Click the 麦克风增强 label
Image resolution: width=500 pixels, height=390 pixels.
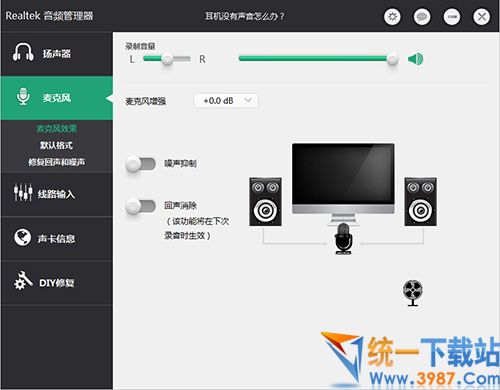point(146,101)
